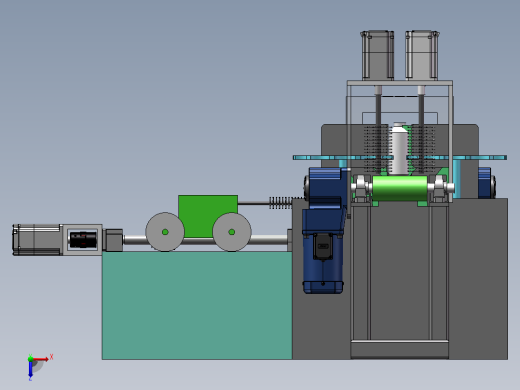Select the white bottle in the center

coord(399,149)
